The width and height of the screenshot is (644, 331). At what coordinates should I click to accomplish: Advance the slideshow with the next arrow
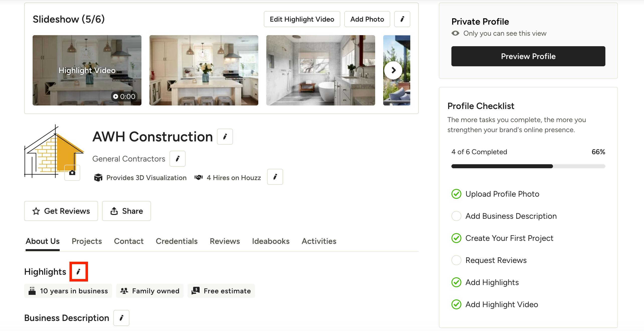click(393, 70)
